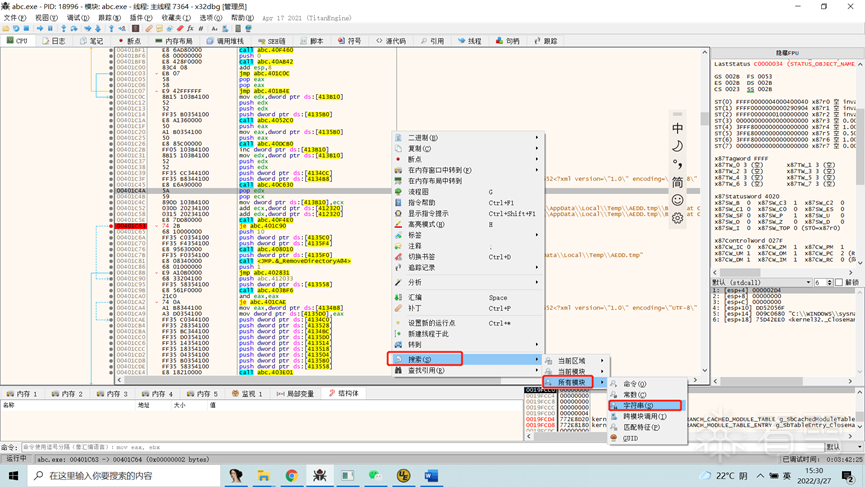Expand the 查找引用(R) submenu

pos(468,371)
